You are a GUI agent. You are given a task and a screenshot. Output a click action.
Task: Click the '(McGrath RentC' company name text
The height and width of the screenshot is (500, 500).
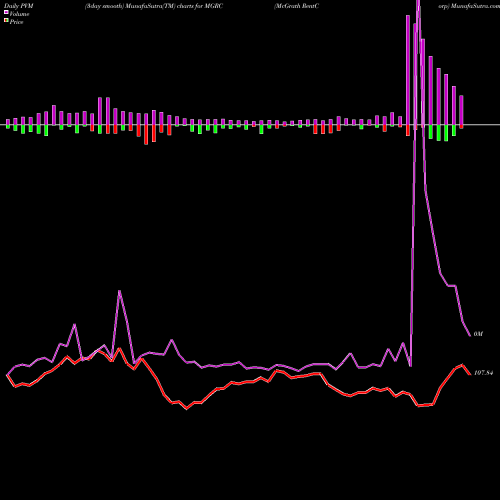[x=296, y=6]
